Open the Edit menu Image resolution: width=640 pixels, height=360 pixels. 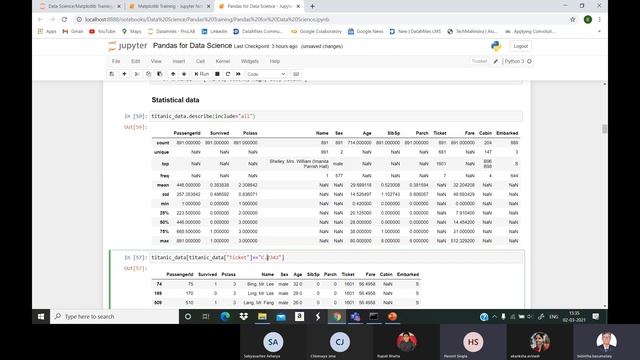[136, 61]
